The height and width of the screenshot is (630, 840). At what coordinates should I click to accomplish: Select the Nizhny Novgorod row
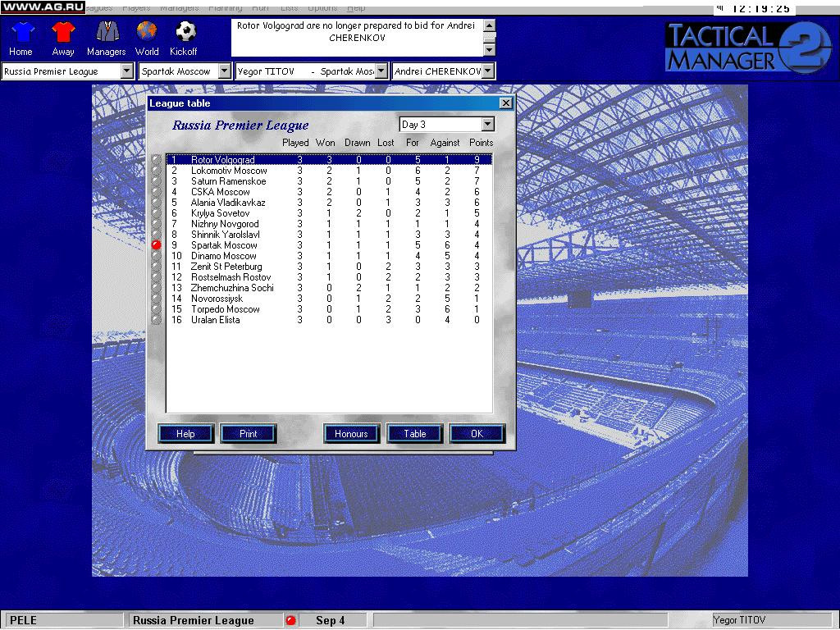click(x=329, y=224)
